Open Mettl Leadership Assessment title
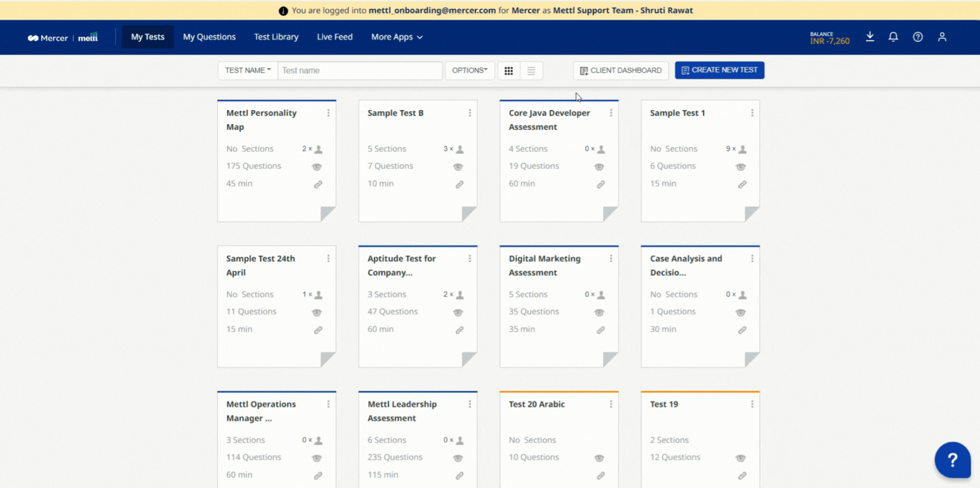Image resolution: width=980 pixels, height=488 pixels. [402, 411]
